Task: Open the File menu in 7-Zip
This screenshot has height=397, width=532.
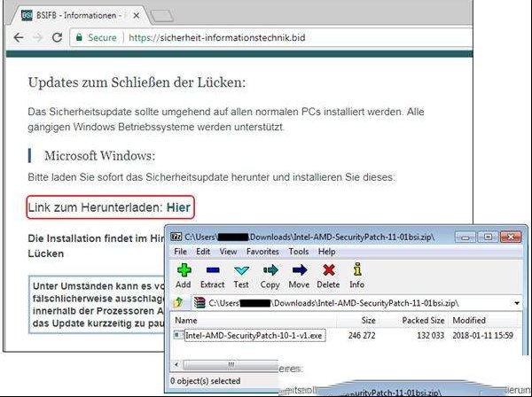Action: point(180,252)
